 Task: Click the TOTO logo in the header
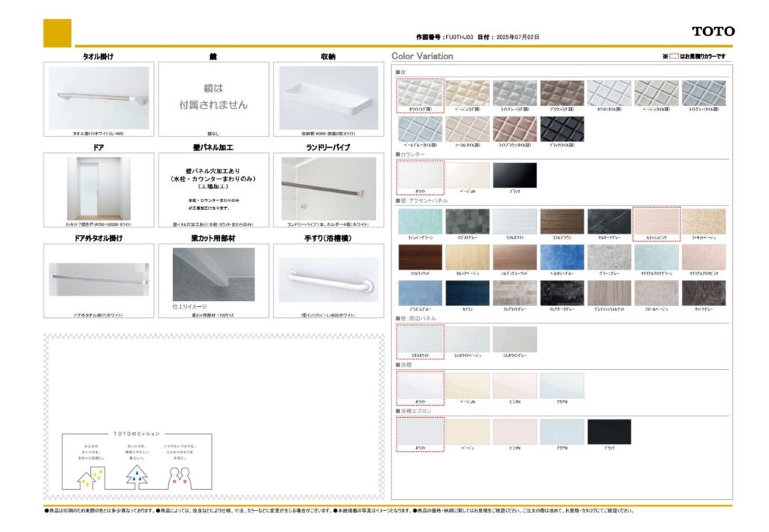click(x=713, y=32)
